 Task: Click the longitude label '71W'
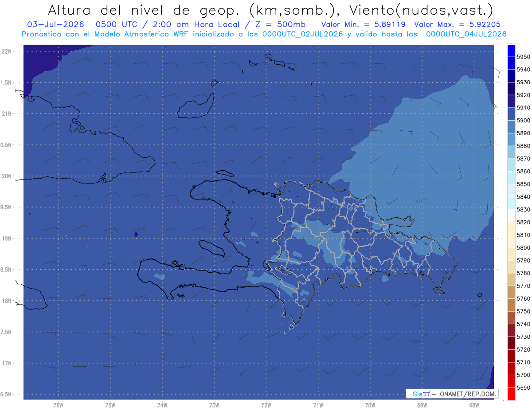click(x=318, y=405)
